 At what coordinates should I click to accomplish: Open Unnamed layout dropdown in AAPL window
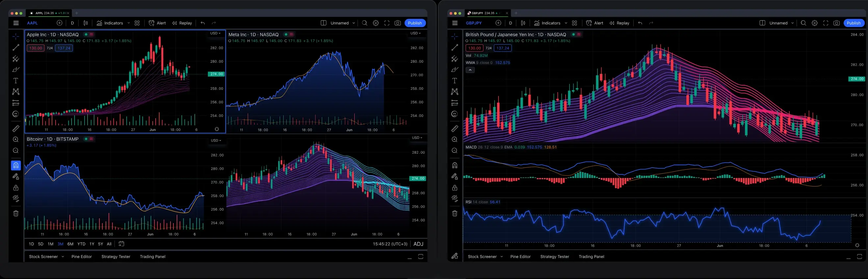point(343,23)
